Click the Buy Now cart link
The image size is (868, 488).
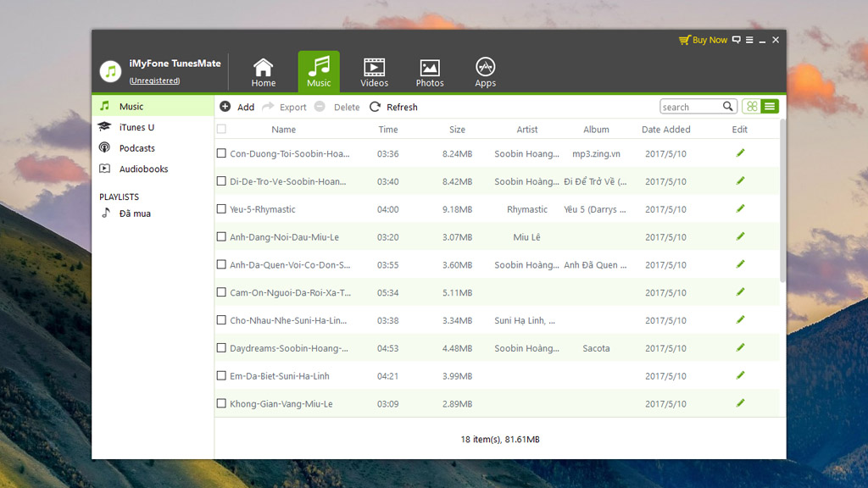pyautogui.click(x=703, y=40)
